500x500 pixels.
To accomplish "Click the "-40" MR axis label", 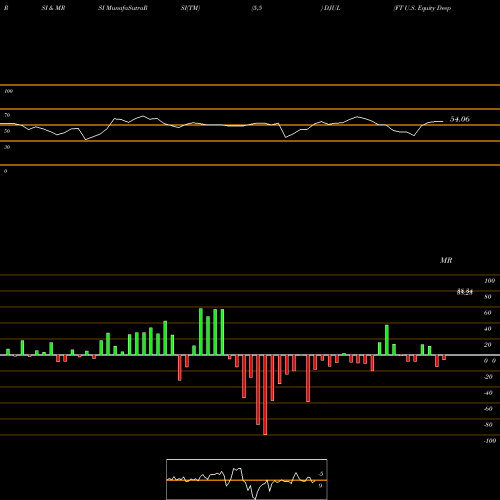I will (x=488, y=393).
